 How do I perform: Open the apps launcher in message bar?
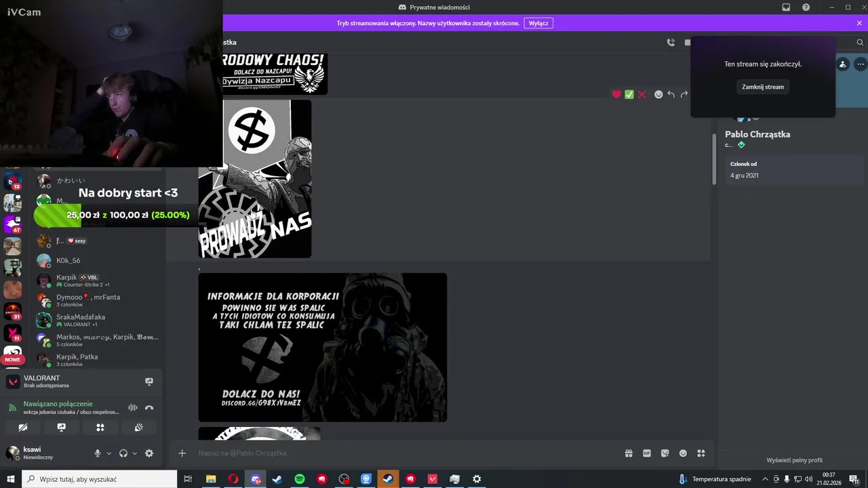[701, 453]
